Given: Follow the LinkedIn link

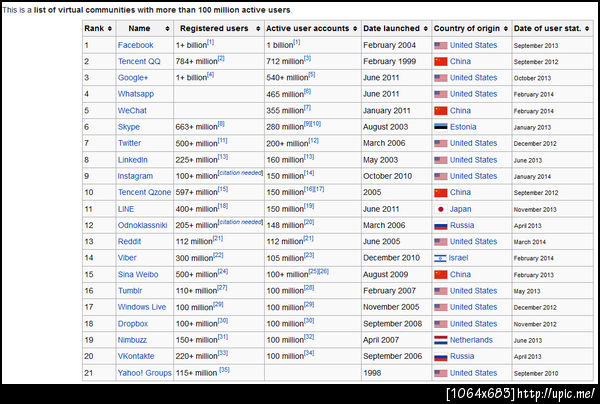Looking at the screenshot, I should (x=132, y=160).
